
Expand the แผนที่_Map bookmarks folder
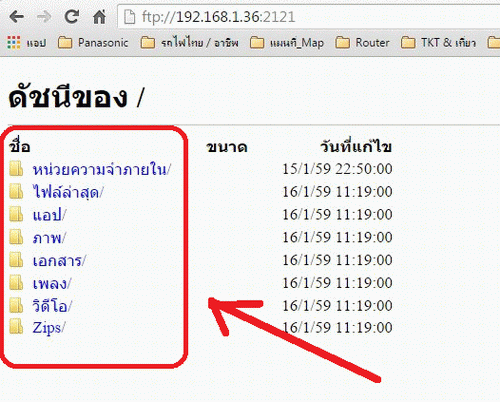pos(287,43)
